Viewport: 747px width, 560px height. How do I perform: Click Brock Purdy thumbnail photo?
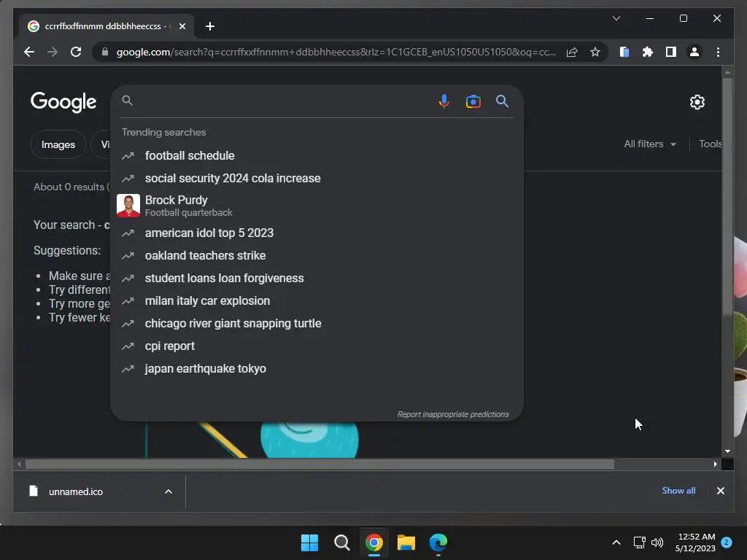coord(128,206)
